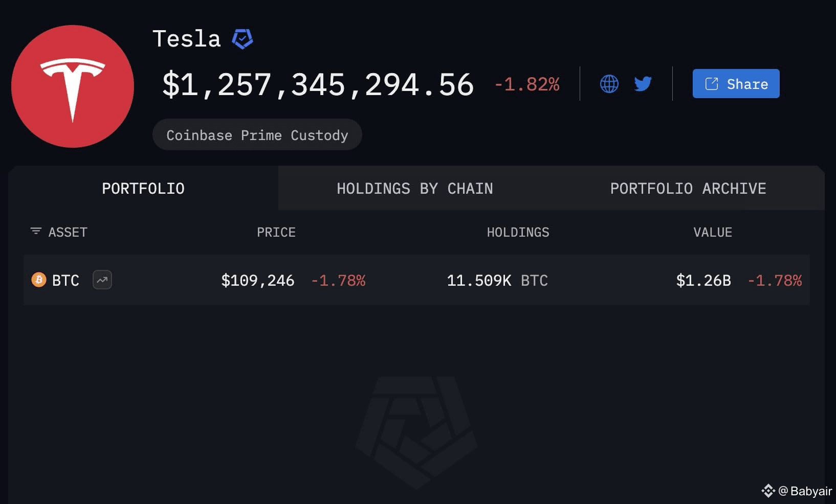
Task: Open the PORTFOLIO ARCHIVE tab
Action: (688, 188)
